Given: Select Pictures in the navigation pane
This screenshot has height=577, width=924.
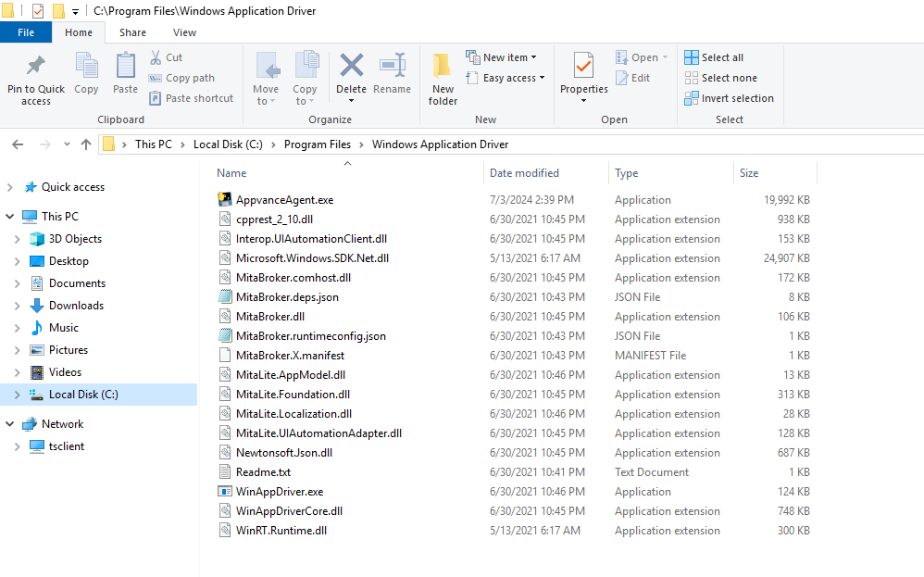Looking at the screenshot, I should [69, 350].
